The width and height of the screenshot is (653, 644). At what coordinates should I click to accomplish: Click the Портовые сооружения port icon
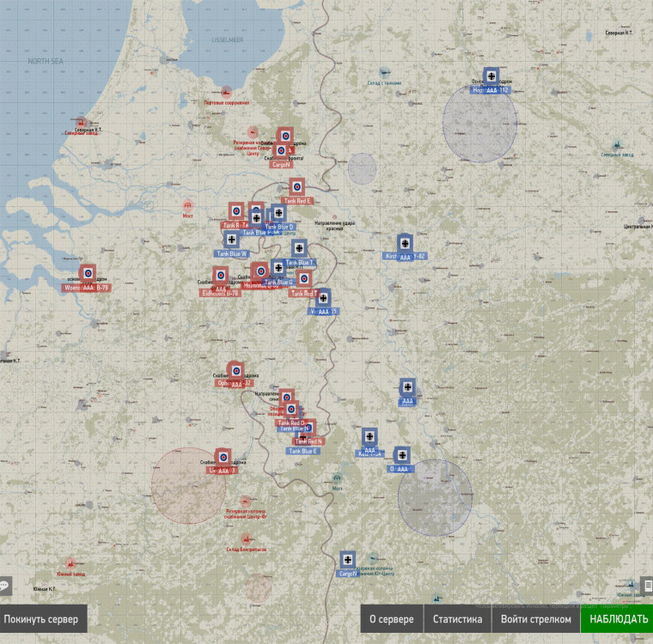226,92
